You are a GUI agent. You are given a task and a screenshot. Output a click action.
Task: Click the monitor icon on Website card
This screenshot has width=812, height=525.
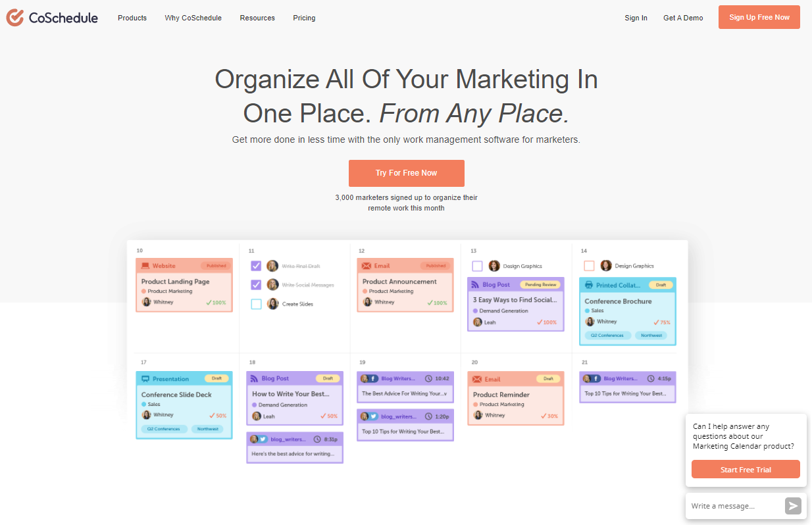pos(145,266)
